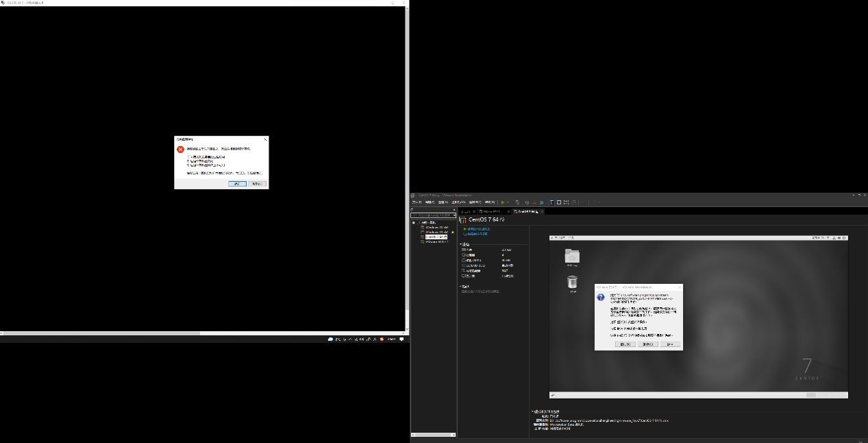
Task: Collapse the Description section
Action: (460, 286)
